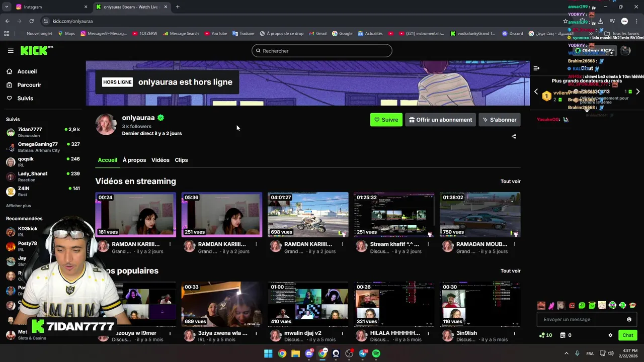Play the 01:38:02 stream video thumbnail
644x362 pixels.
tap(480, 215)
